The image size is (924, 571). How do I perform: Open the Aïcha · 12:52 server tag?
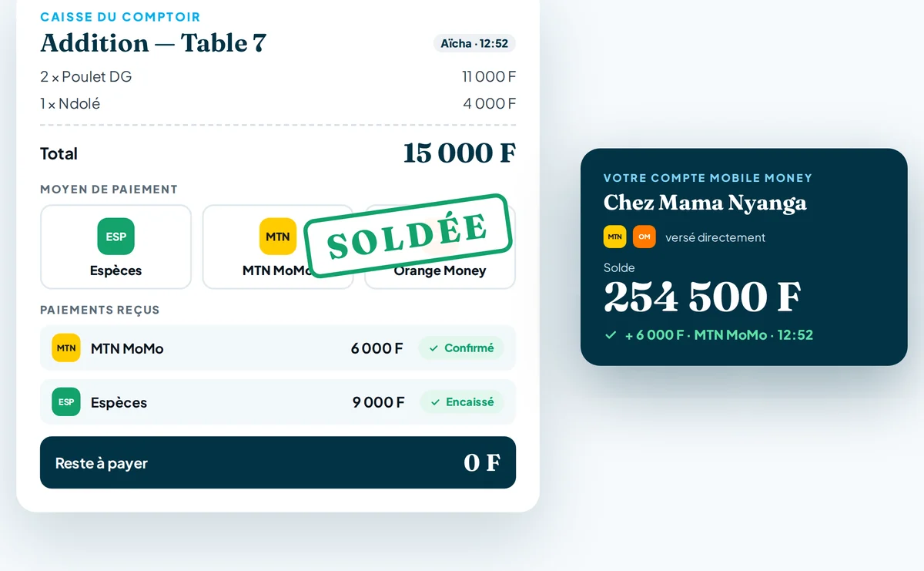click(x=474, y=44)
